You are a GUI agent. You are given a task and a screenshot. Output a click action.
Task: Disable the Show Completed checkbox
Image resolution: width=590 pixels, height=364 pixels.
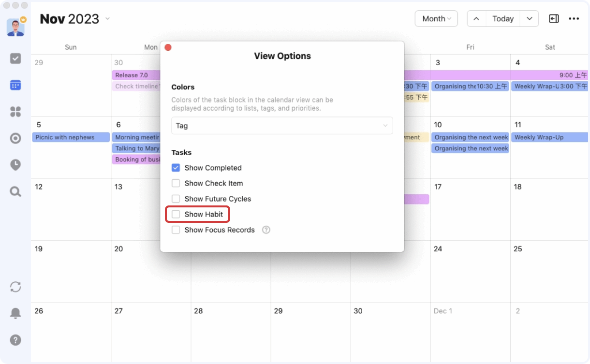[176, 168]
